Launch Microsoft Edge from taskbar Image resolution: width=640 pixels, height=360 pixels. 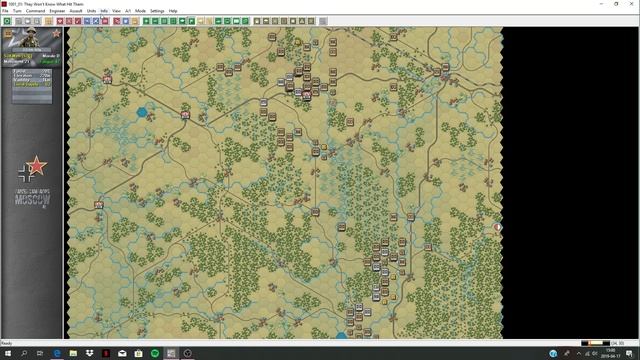point(57,353)
